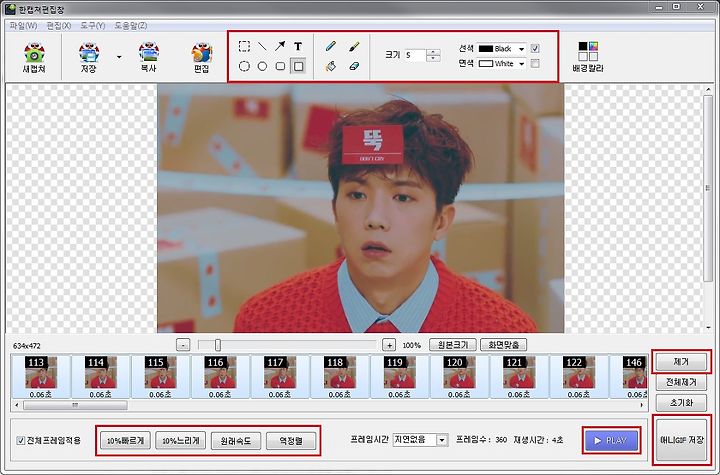Click the 편집 (edit) icon
Screen dimensions: 720x475
pyautogui.click(x=202, y=58)
